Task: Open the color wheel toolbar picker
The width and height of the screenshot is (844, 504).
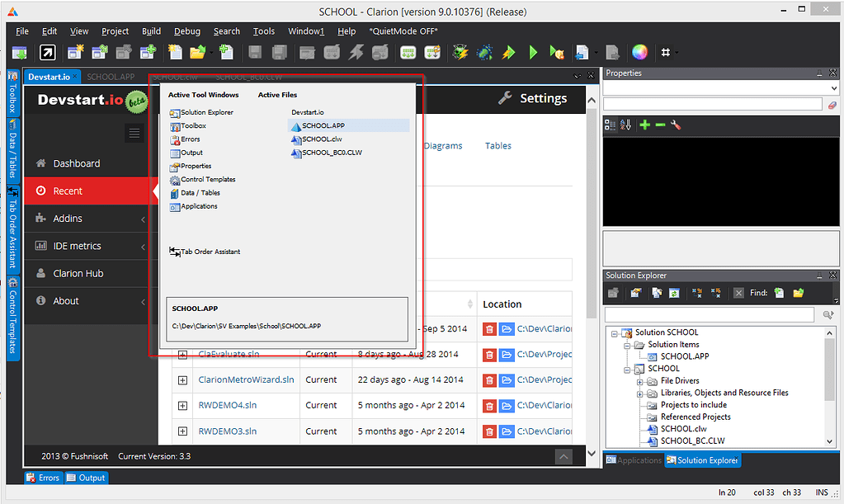Action: coord(639,52)
